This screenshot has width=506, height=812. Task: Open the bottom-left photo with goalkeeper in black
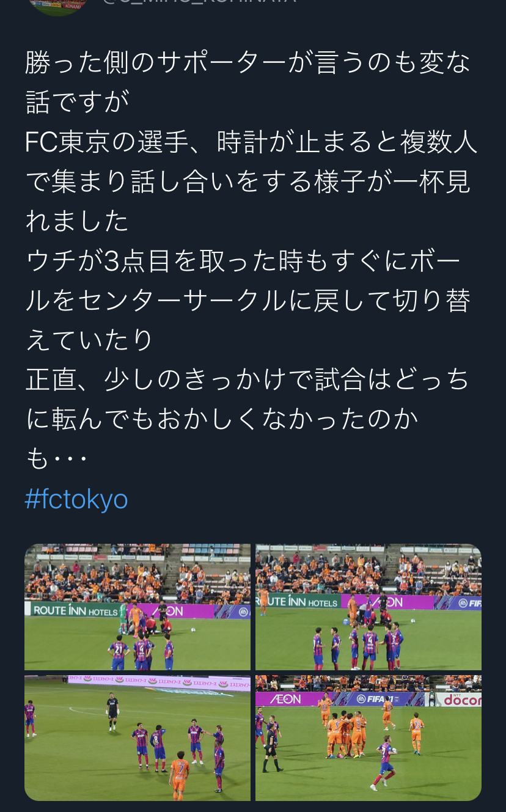(x=137, y=737)
